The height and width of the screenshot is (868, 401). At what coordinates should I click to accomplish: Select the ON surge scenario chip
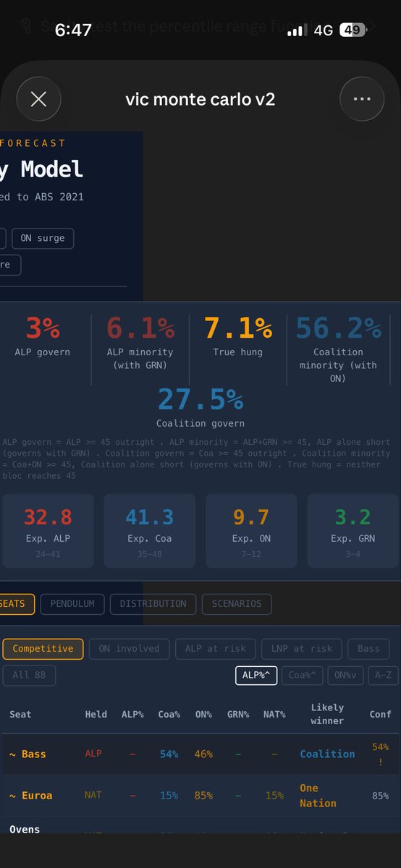[42, 238]
